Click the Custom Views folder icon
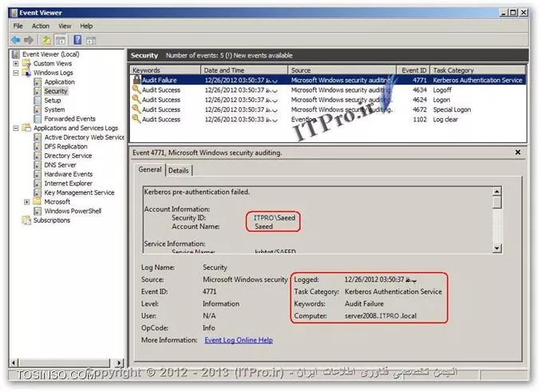This screenshot has width=541, height=392. (26, 64)
